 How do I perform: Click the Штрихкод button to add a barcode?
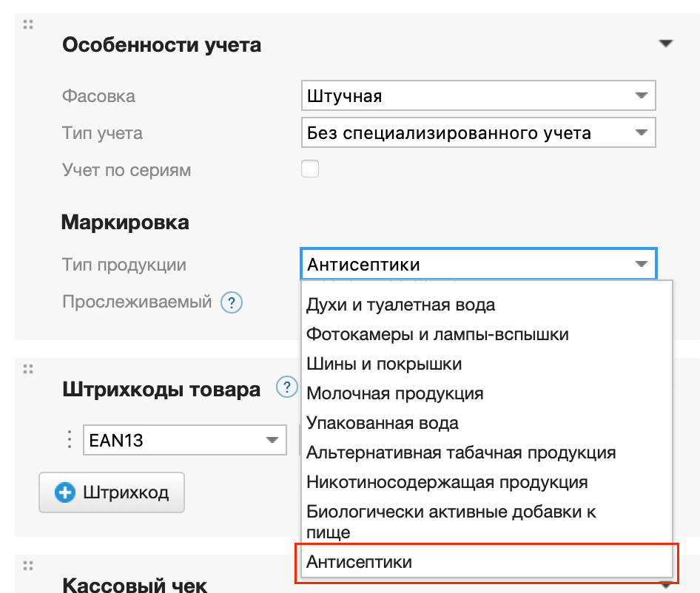[112, 492]
